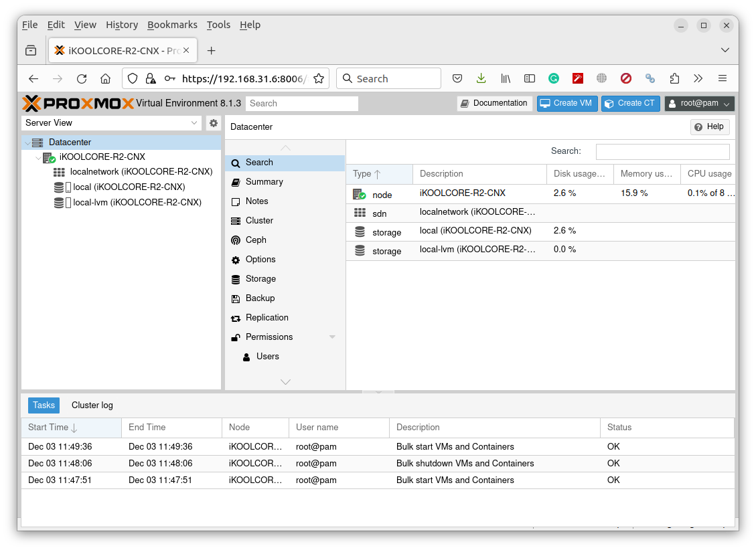
Task: Sort tasks by Start Time column
Action: 72,427
